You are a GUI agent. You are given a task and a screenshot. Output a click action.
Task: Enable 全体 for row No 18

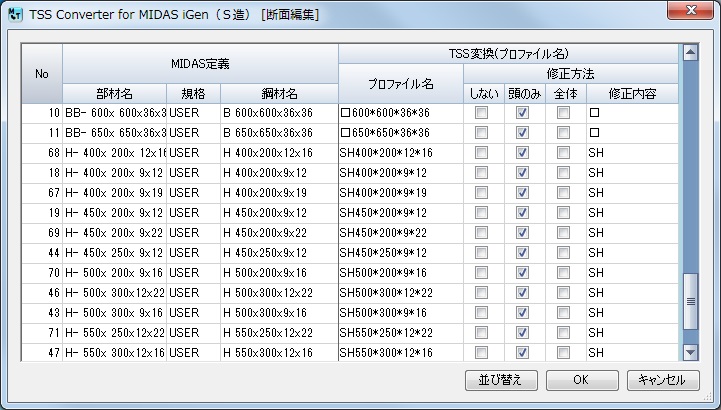coord(563,173)
